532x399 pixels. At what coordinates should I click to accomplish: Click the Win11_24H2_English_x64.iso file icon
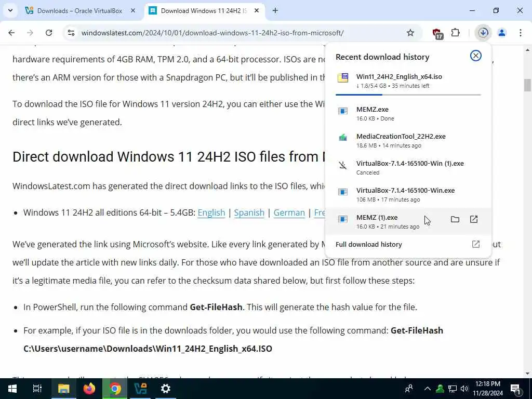(343, 78)
